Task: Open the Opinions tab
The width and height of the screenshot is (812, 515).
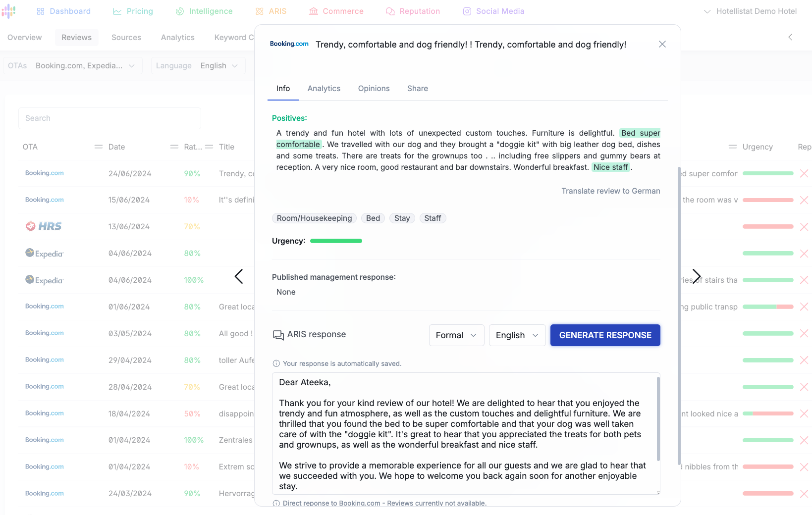Action: [374, 89]
